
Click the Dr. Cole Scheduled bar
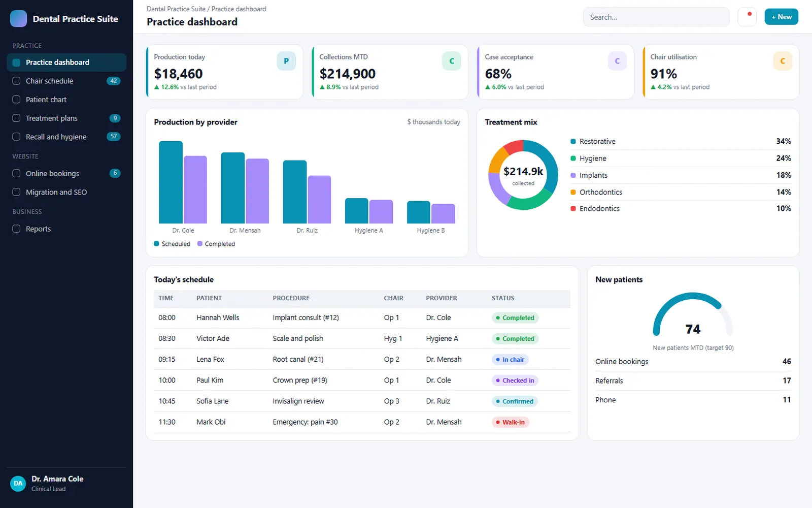pos(171,182)
